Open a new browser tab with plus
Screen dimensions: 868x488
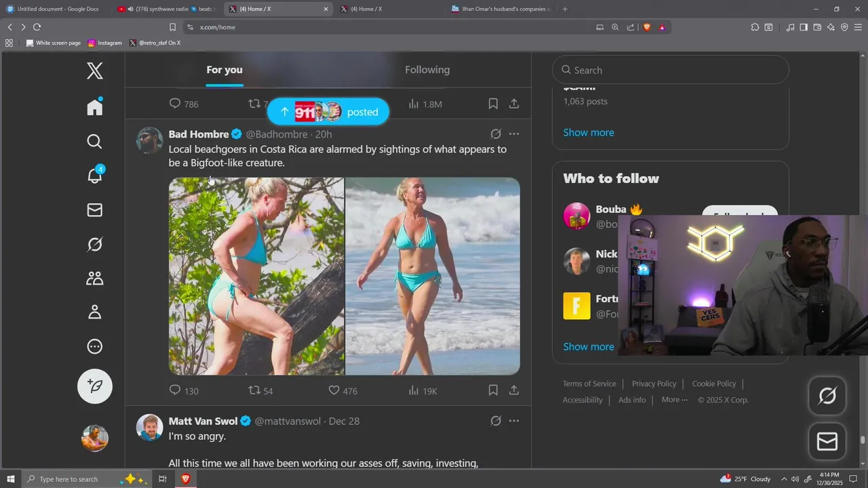[565, 9]
